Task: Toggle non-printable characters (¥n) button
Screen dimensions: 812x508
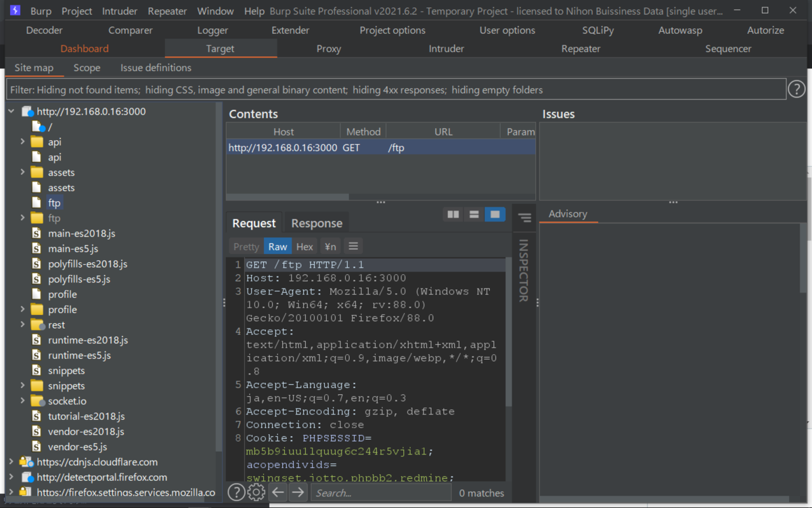Action: (330, 247)
